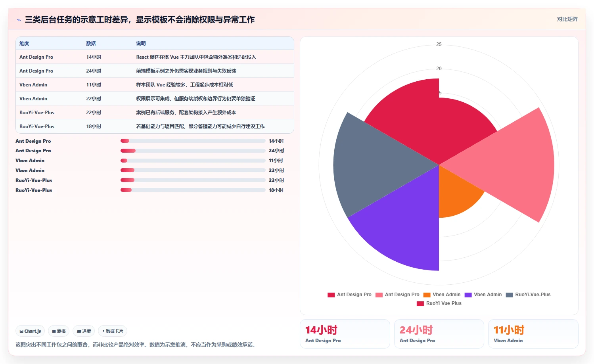Click the 24小时 cell in the table
594x364 pixels.
(x=94, y=71)
